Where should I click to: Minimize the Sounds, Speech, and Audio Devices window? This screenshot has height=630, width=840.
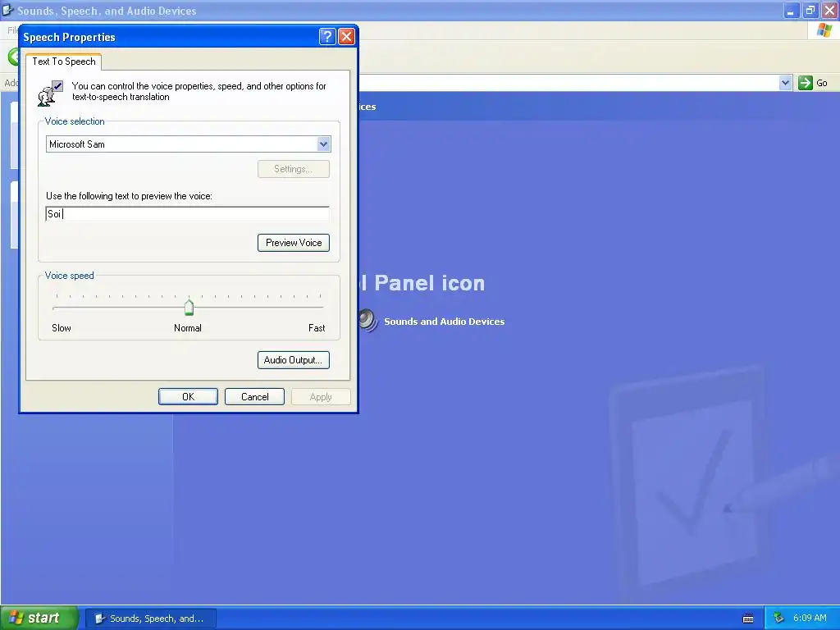tap(791, 10)
